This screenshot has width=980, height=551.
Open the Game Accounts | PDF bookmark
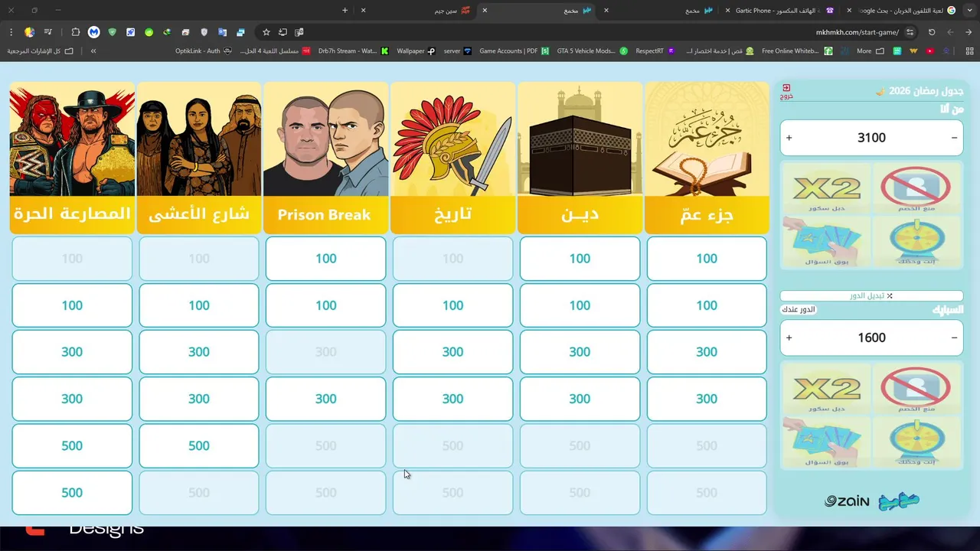514,51
